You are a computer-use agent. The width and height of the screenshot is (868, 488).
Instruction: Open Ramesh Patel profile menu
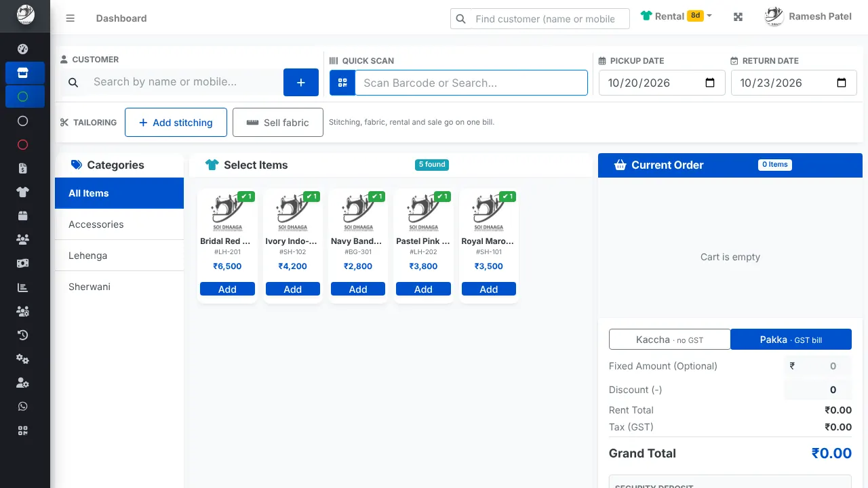[808, 16]
